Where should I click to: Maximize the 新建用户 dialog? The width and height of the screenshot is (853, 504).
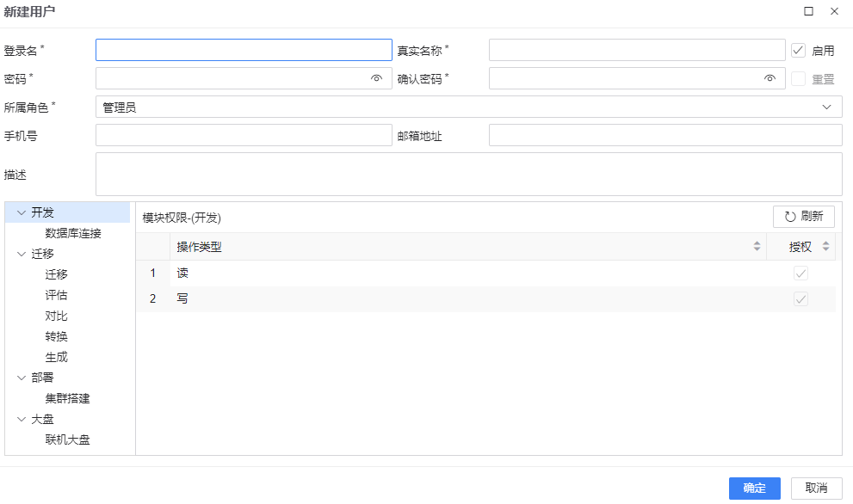tap(808, 11)
